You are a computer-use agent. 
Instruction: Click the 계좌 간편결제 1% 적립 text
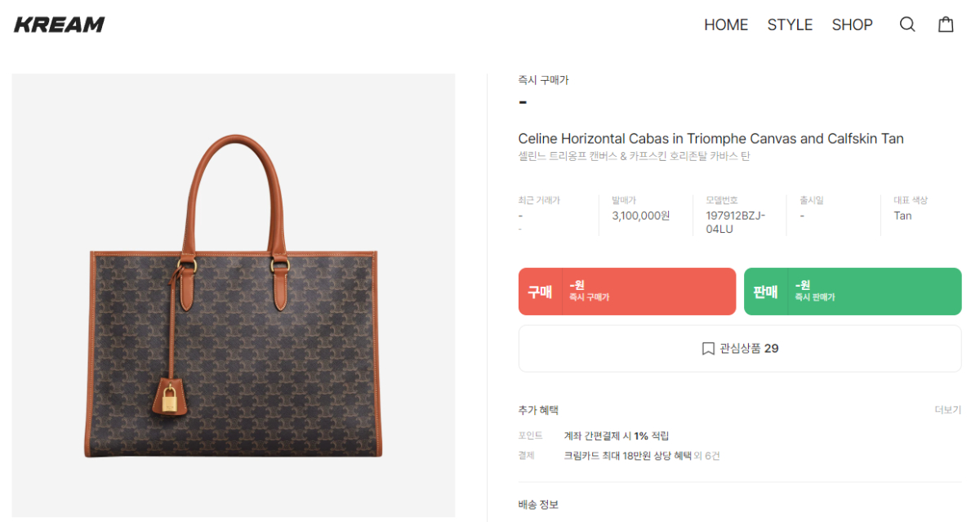coord(616,436)
